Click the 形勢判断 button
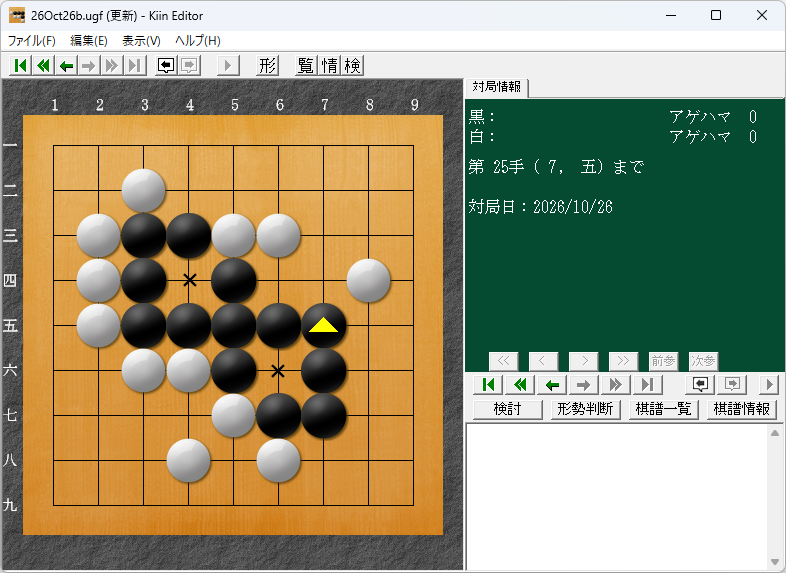 [585, 409]
